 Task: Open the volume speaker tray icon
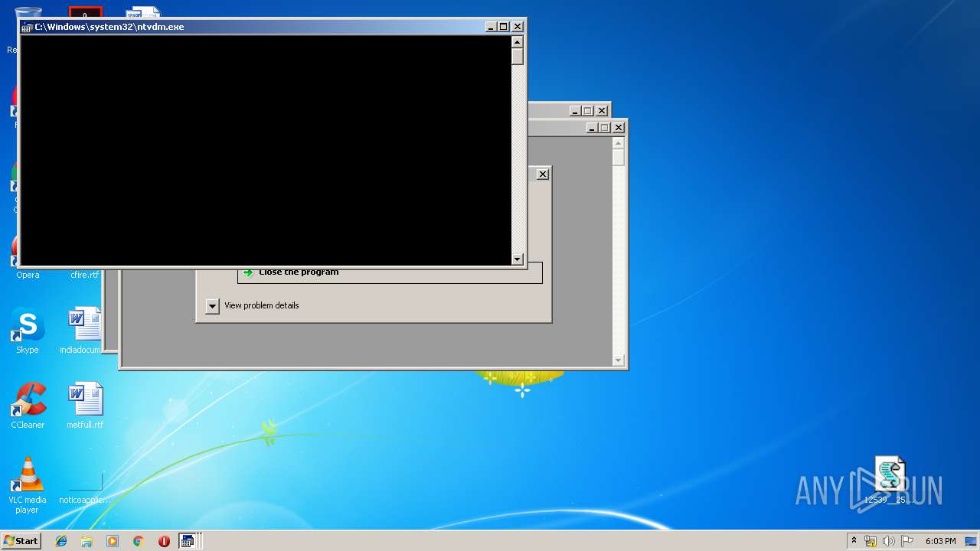pyautogui.click(x=889, y=541)
